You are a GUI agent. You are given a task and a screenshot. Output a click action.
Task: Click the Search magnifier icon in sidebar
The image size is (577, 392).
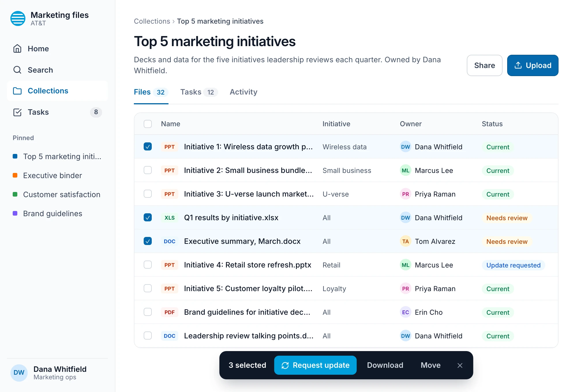[17, 70]
